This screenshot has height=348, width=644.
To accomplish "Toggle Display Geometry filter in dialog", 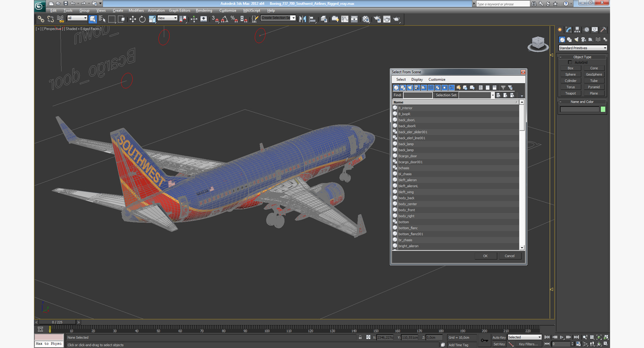I will click(x=396, y=87).
